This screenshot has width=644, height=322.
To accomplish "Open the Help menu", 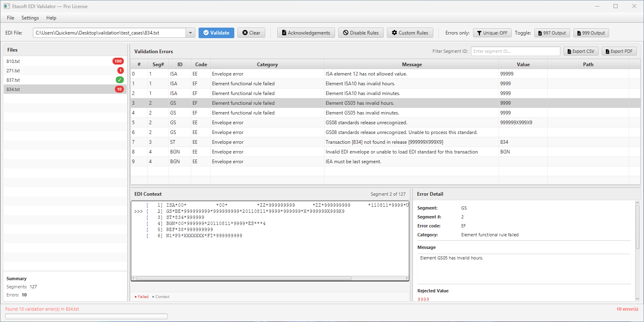I will [51, 18].
